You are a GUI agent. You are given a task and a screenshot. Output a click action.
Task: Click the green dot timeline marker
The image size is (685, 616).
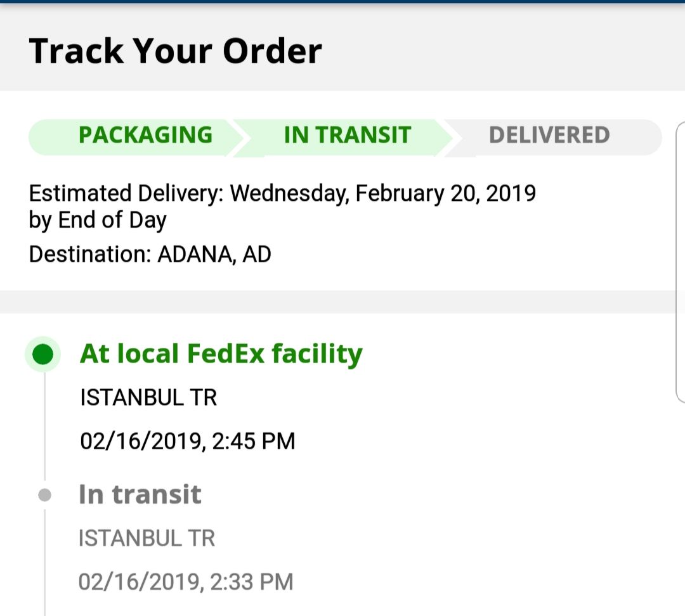42,354
